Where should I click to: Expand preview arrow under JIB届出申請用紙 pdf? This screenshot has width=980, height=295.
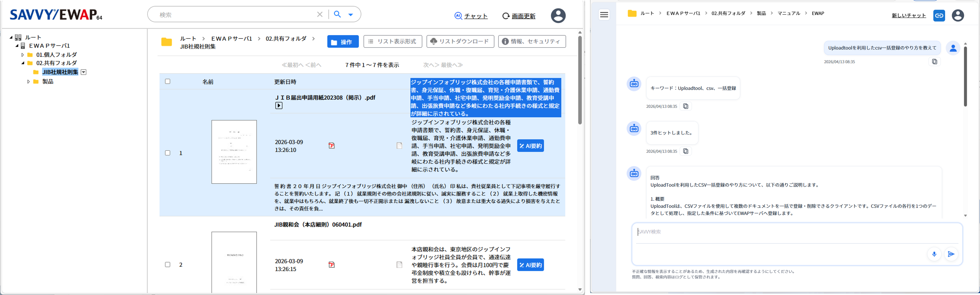(x=279, y=106)
